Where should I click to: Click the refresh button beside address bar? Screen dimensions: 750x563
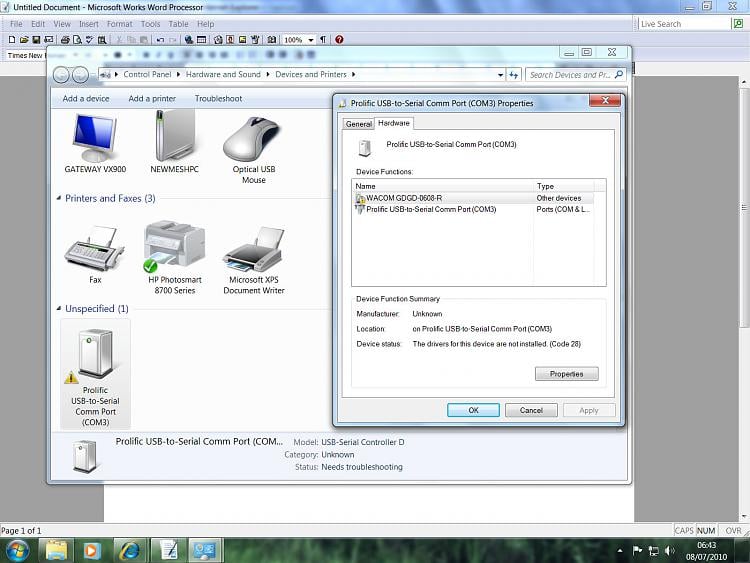click(514, 75)
